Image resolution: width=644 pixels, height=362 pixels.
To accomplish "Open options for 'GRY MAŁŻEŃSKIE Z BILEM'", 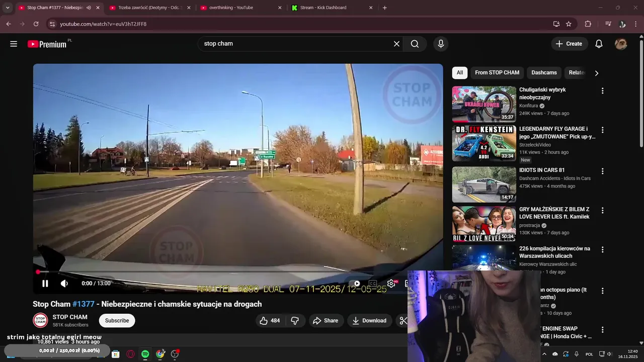I will point(602,211).
